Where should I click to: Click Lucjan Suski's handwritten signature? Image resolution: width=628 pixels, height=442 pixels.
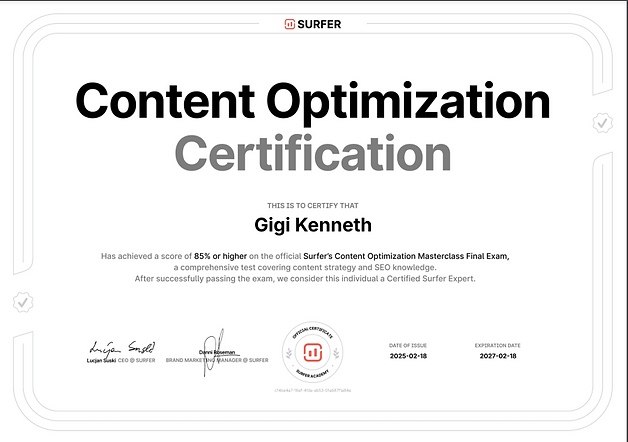122,348
